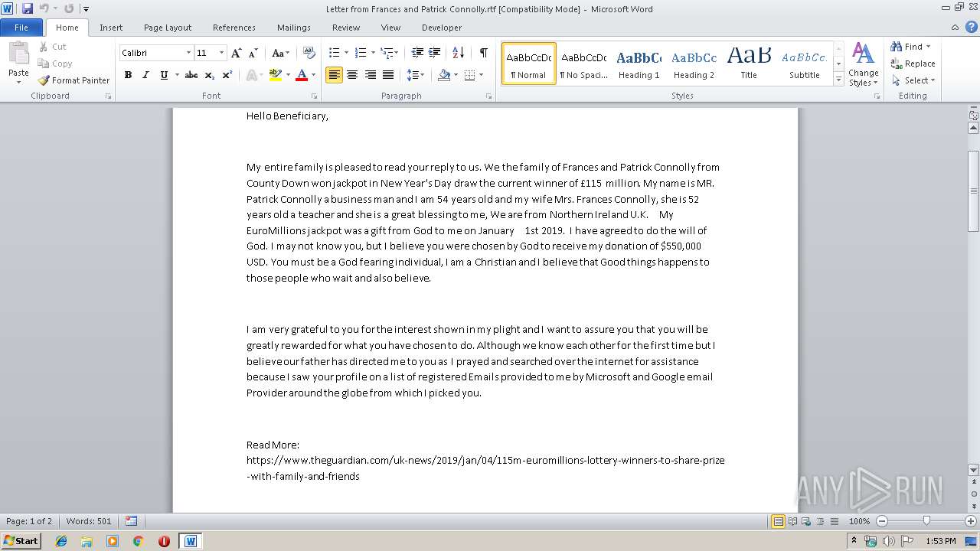980x551 pixels.
Task: Enable Justify text alignment
Action: pyautogui.click(x=388, y=75)
